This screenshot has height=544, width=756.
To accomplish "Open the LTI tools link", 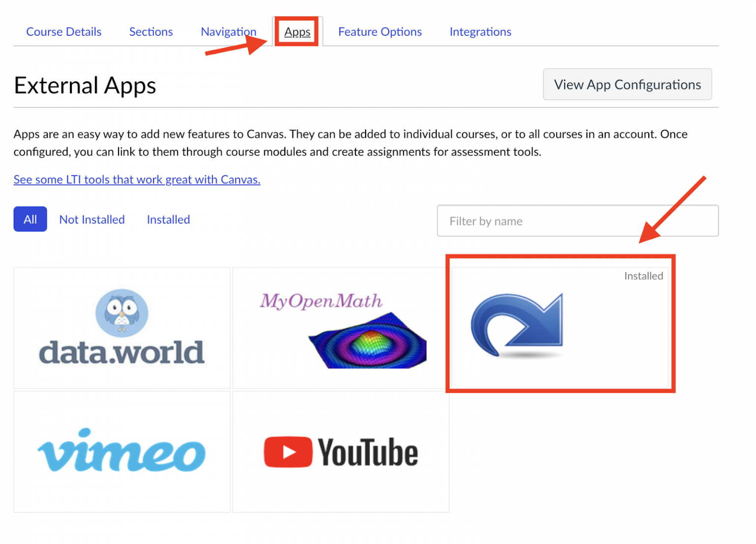I will [x=137, y=179].
